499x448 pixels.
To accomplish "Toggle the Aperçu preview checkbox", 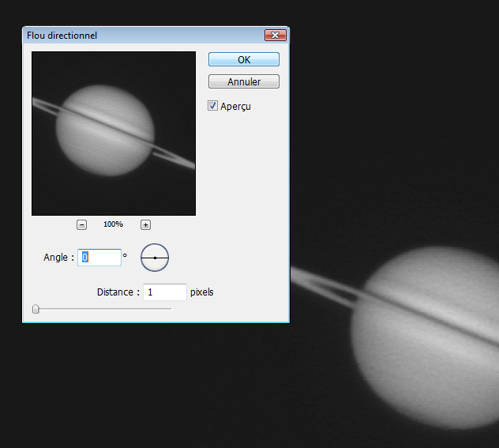I will pyautogui.click(x=212, y=106).
